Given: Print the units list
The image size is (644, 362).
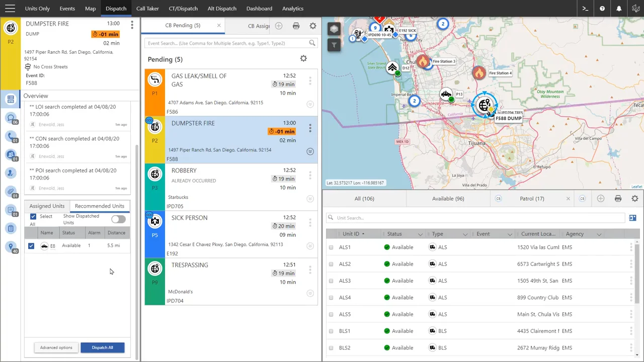Looking at the screenshot, I should tap(618, 199).
